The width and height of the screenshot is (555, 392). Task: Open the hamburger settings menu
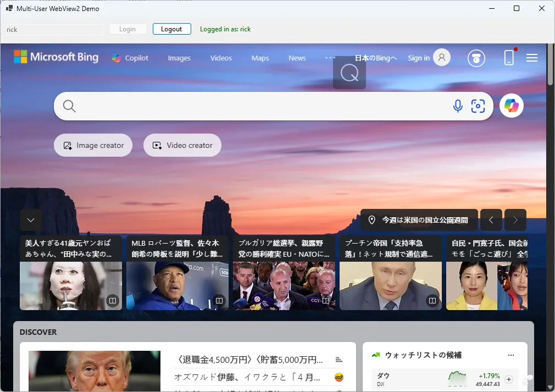point(531,58)
